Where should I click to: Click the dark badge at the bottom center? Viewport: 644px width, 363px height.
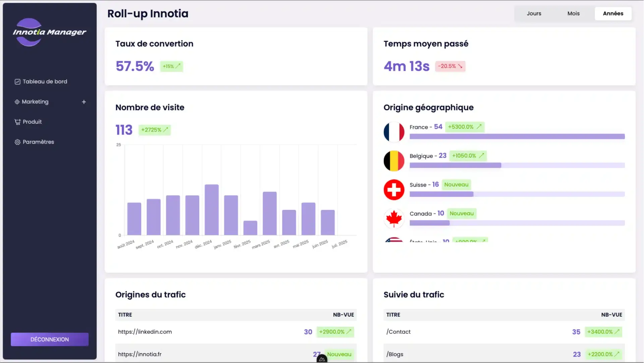(x=321, y=358)
